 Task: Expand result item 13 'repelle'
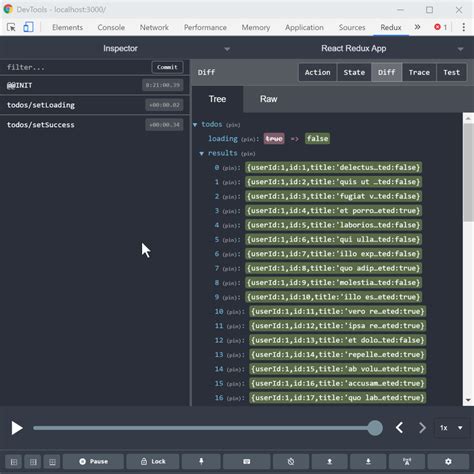coord(338,354)
